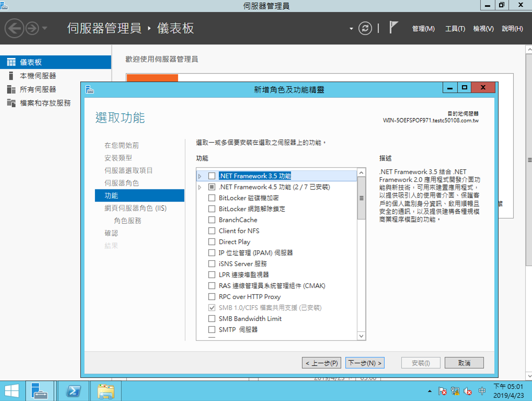
Task: Open the 說明(H) menu
Action: coord(512,29)
